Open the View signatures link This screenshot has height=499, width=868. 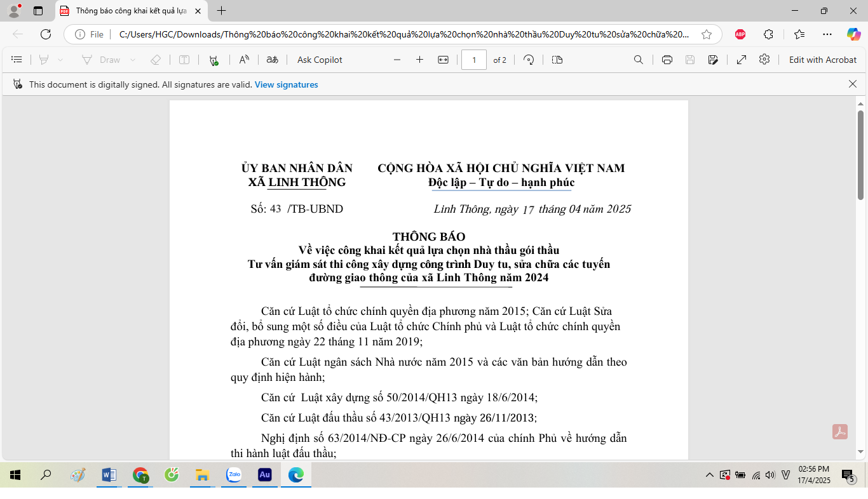(x=287, y=84)
